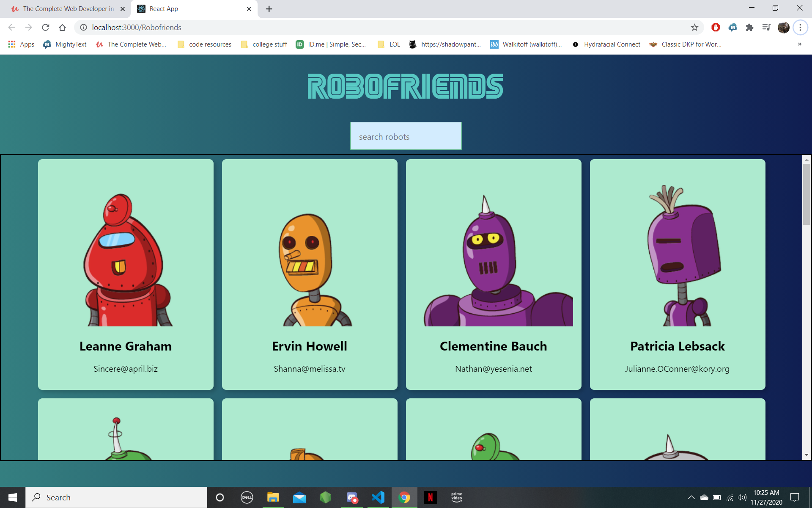812x508 pixels.
Task: Open the Mail app from taskbar
Action: [299, 497]
